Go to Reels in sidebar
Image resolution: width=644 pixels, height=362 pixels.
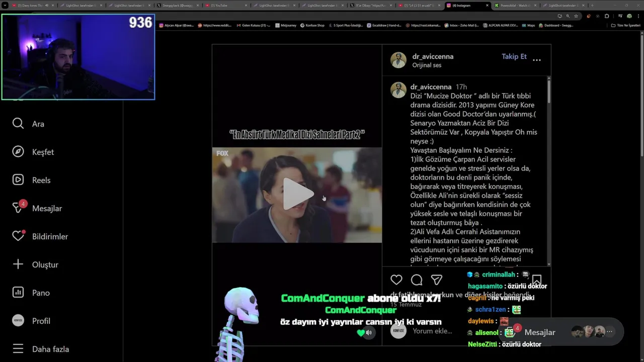pyautogui.click(x=31, y=180)
